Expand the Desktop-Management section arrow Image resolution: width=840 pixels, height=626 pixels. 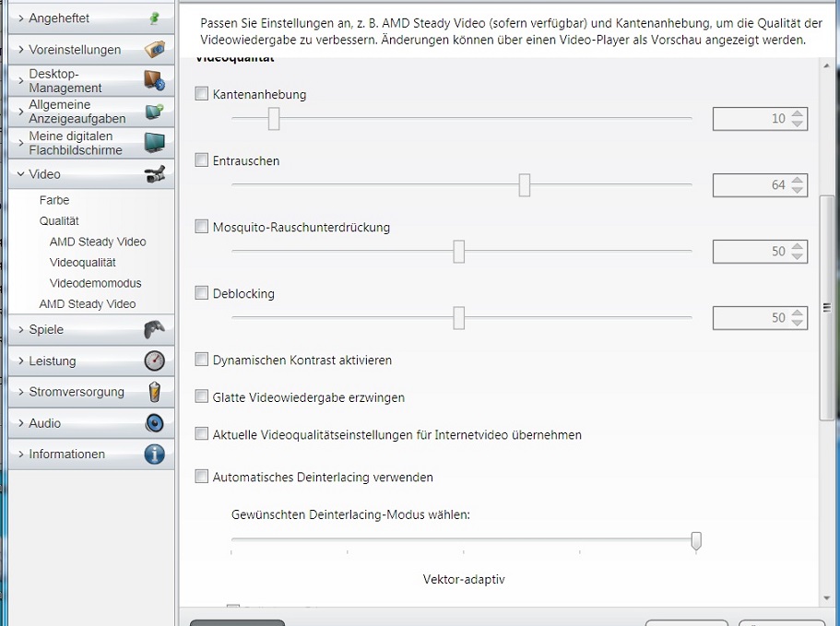click(21, 80)
